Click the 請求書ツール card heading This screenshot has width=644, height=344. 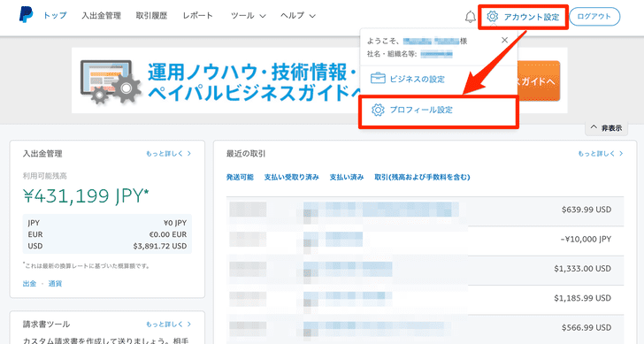[x=46, y=325]
